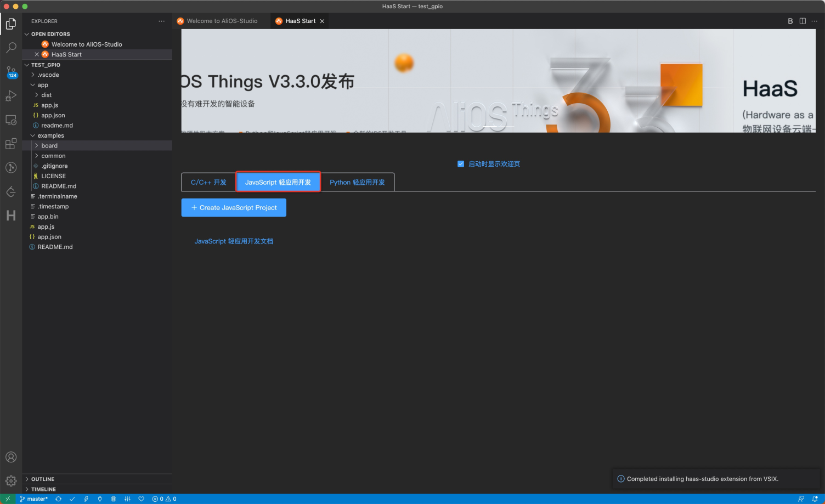Switch to Python 轻应用开发 tab
Viewport: 825px width, 504px height.
pyautogui.click(x=357, y=182)
